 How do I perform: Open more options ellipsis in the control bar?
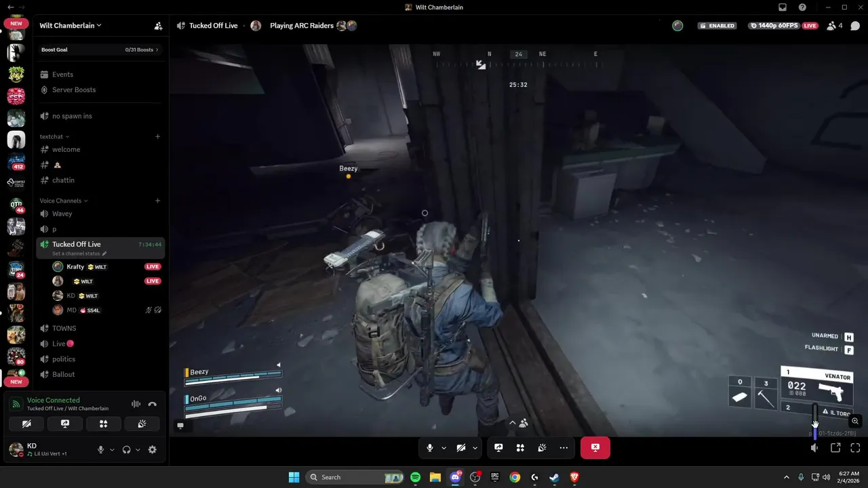point(564,448)
